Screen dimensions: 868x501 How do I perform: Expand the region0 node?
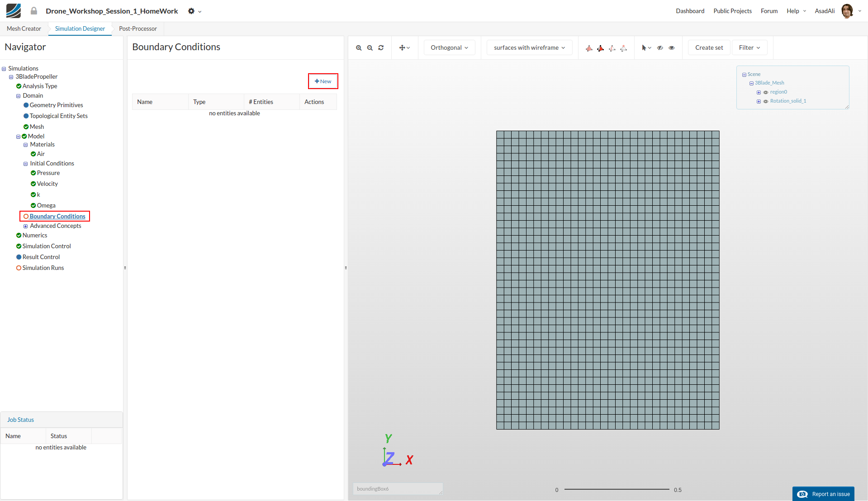tap(759, 92)
